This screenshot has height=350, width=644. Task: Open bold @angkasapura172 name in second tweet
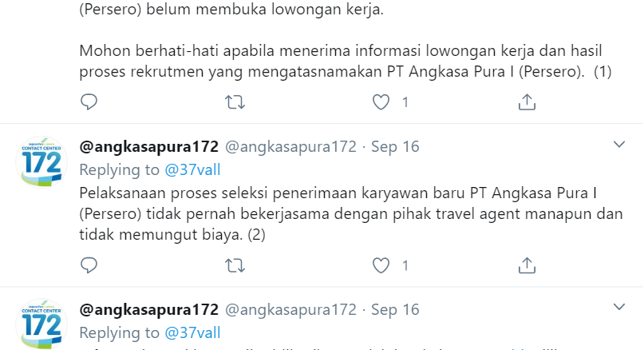(x=148, y=147)
